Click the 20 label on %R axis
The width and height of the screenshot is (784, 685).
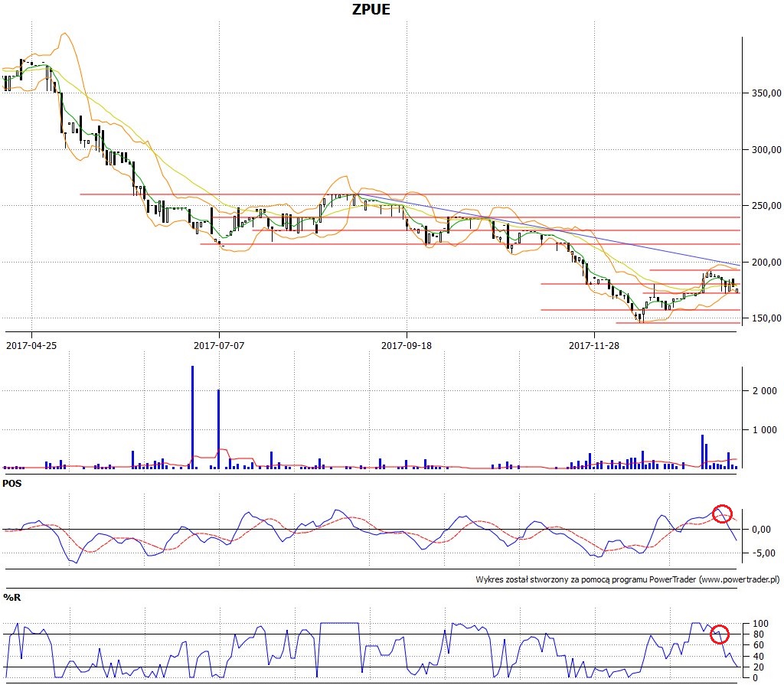pyautogui.click(x=759, y=667)
